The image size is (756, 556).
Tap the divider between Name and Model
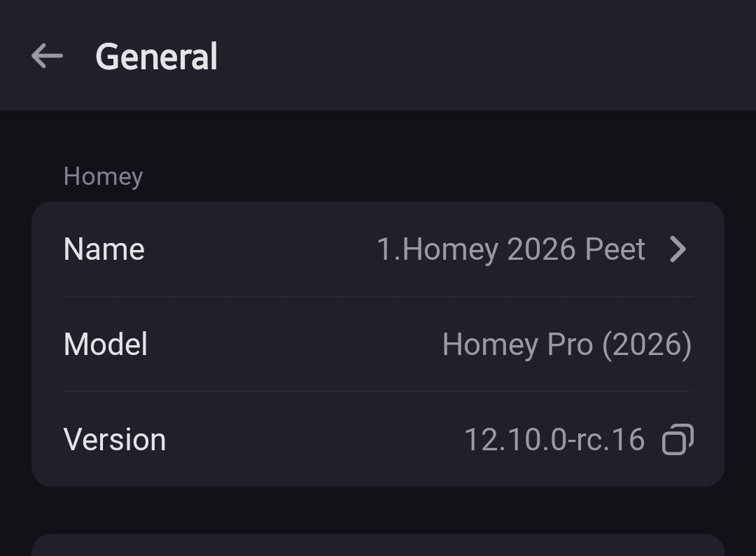coord(378,296)
